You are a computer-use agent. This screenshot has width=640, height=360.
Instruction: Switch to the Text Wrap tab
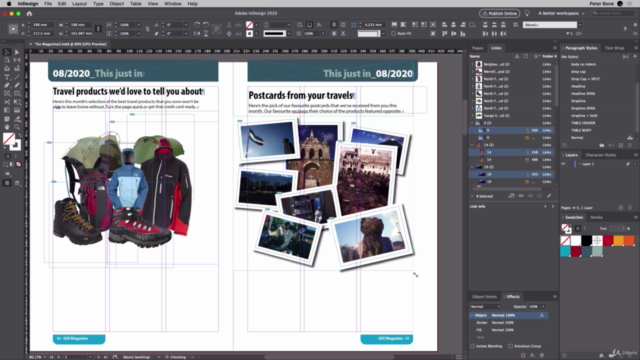tap(614, 48)
